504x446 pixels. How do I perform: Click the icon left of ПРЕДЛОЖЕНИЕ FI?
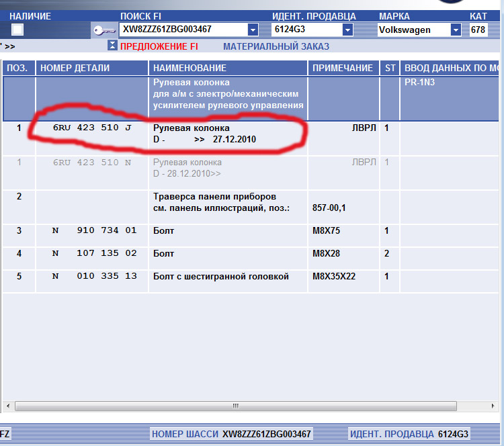112,46
